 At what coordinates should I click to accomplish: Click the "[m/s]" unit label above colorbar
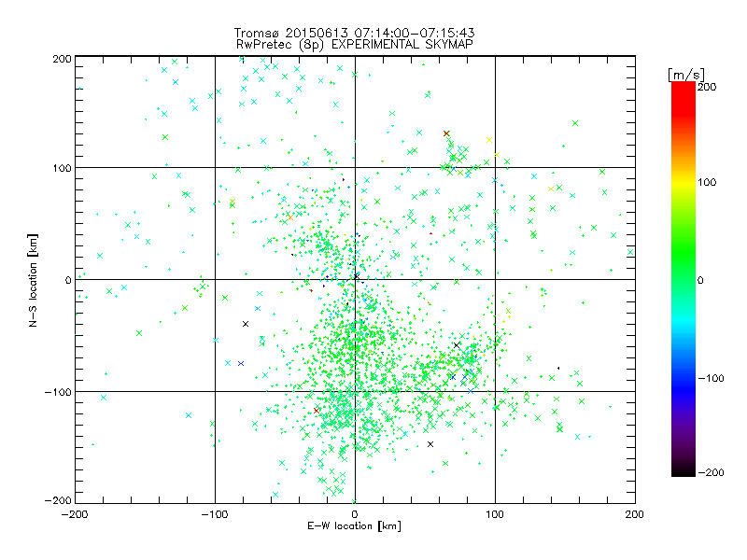686,75
